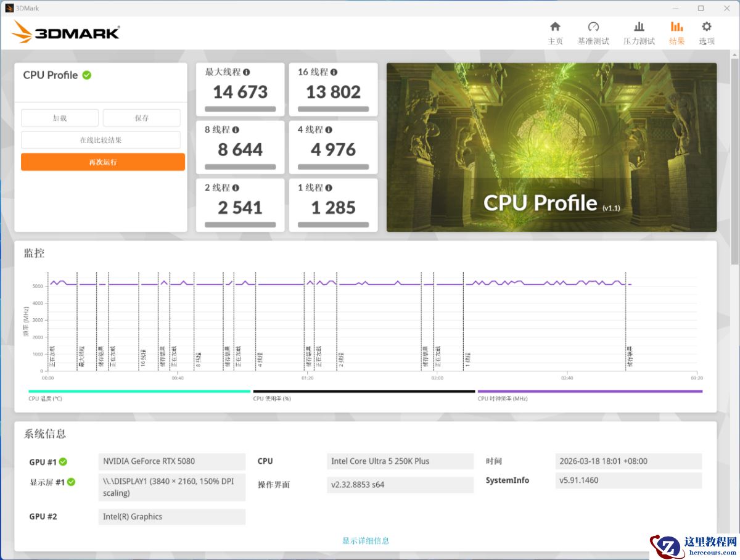Click the 13 802 sixteen-thread score
Viewport: 740px width, 560px height.
[x=334, y=93]
